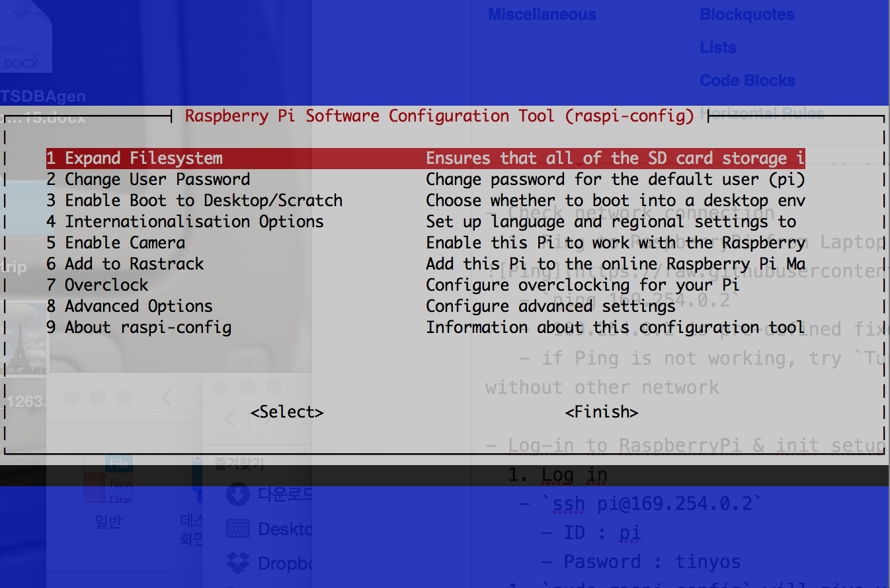The width and height of the screenshot is (890, 588).
Task: Click 'ssh pi@169.254.0.2' text in background editor
Action: (x=653, y=504)
